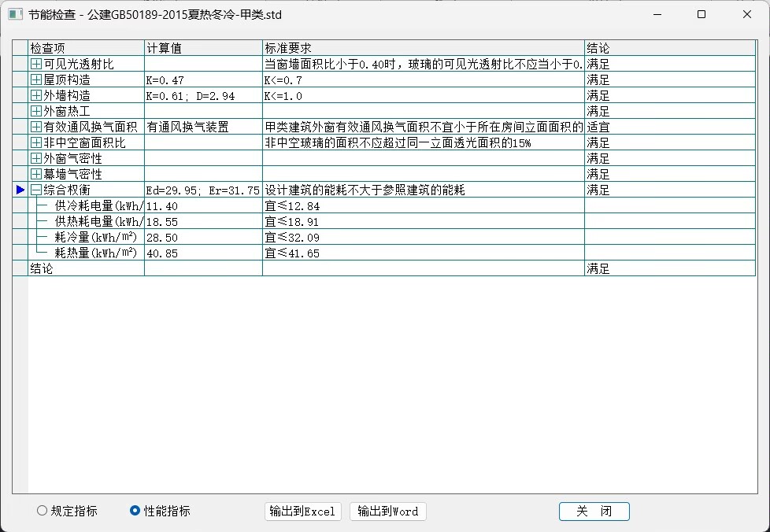Click the 输出到Excel button
The image size is (770, 532).
pos(302,512)
